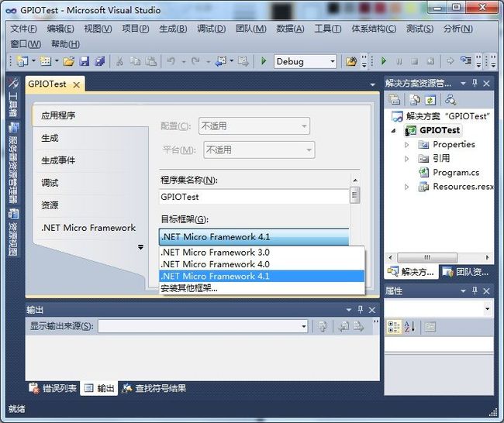Click the Undo arrow icon
Image resolution: width=504 pixels, height=423 pixels.
[x=171, y=61]
